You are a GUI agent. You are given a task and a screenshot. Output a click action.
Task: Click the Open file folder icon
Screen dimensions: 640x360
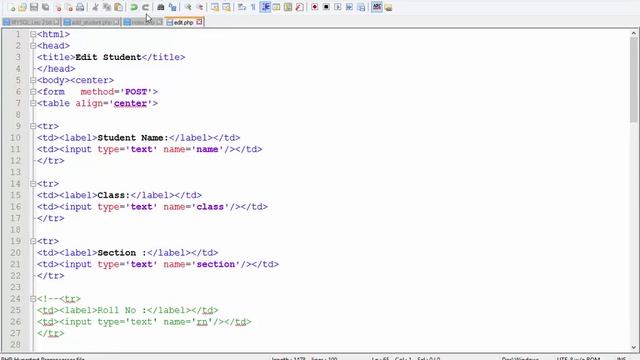pyautogui.click(x=22, y=7)
